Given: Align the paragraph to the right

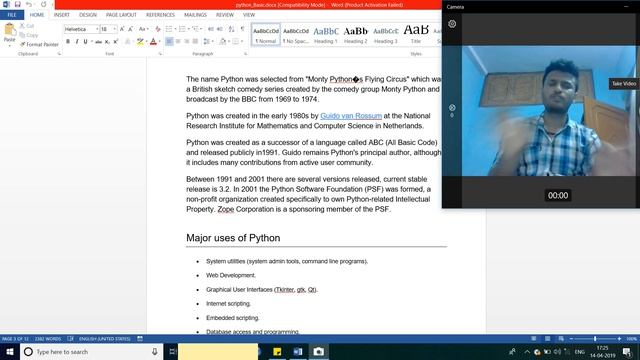Looking at the screenshot, I should coord(187,42).
